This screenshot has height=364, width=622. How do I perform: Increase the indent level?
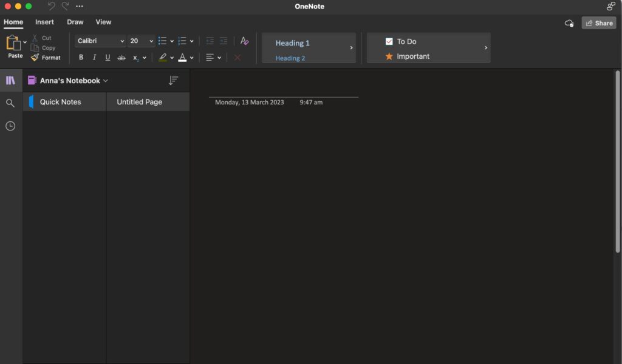[x=224, y=41]
